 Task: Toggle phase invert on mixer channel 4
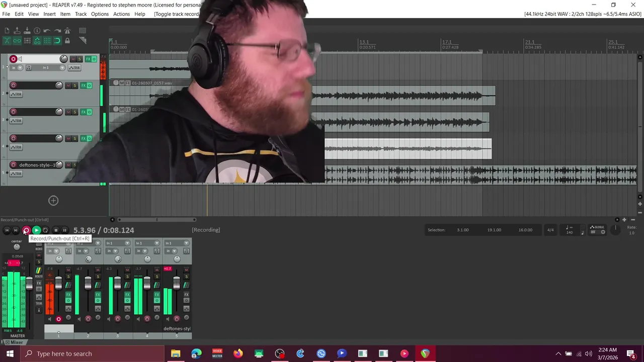click(157, 317)
